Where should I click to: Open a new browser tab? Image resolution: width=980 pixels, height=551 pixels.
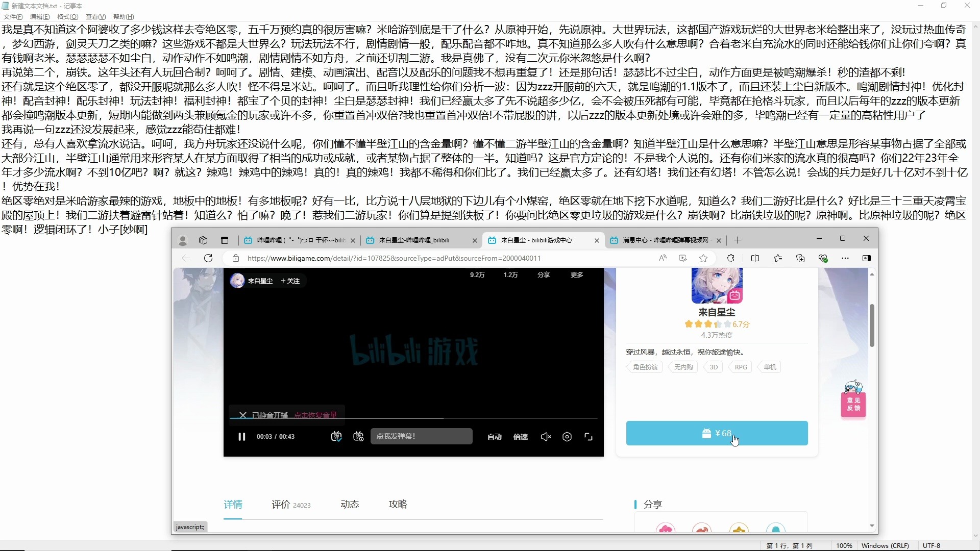click(x=738, y=240)
